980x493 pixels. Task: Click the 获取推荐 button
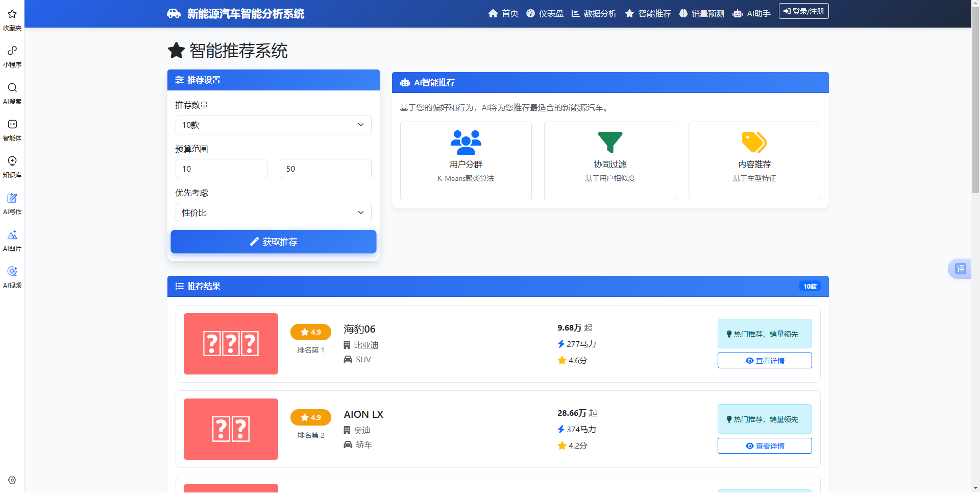(x=274, y=242)
